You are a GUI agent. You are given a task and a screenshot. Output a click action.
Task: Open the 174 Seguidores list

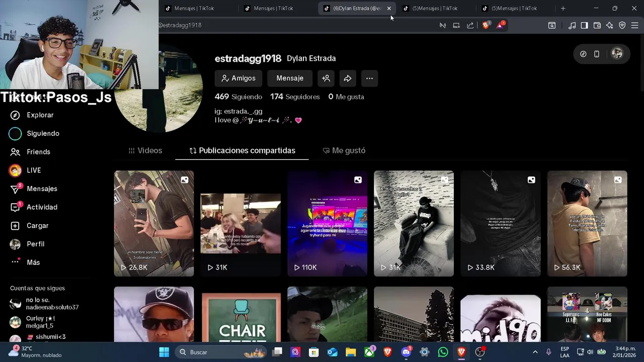coord(295,97)
